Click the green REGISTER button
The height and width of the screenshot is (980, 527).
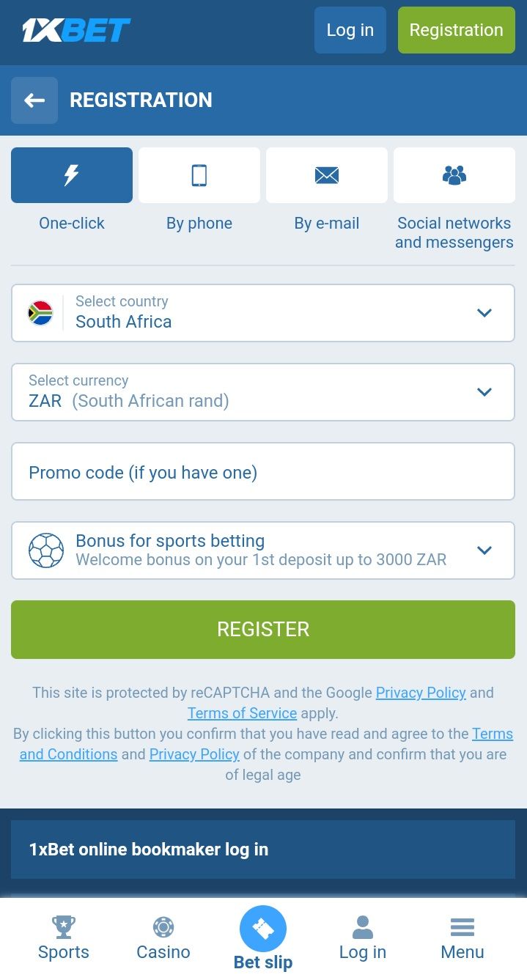coord(263,630)
